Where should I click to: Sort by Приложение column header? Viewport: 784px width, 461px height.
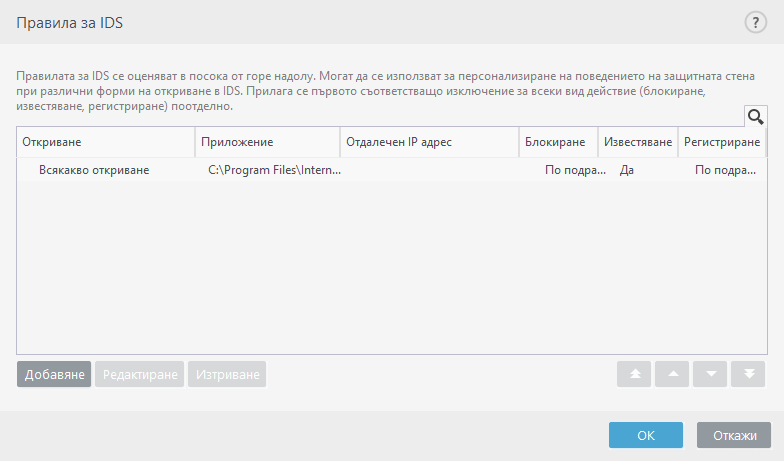coord(268,142)
